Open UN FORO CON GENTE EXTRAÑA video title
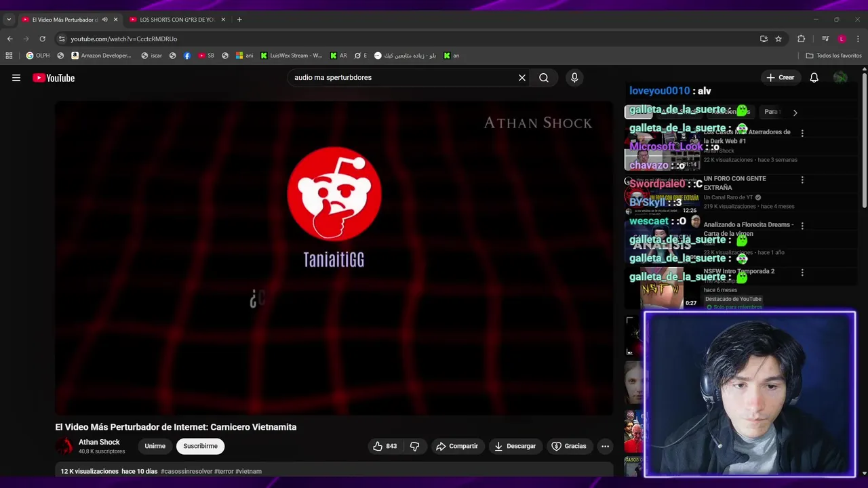 735,183
